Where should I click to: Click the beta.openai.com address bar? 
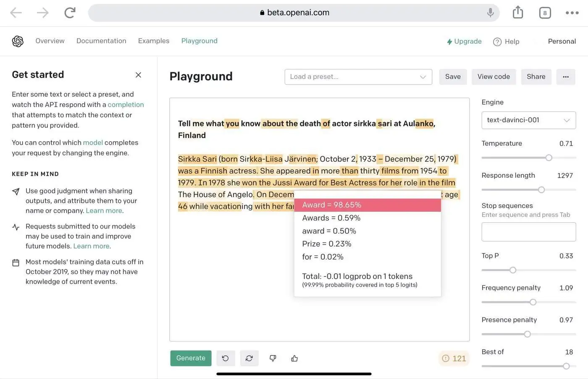294,13
